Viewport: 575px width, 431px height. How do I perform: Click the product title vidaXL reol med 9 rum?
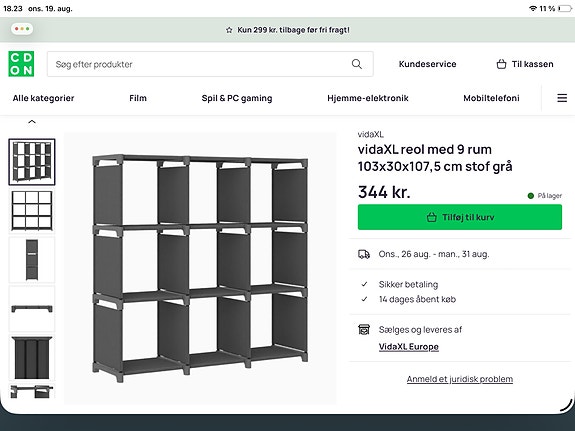(435, 158)
